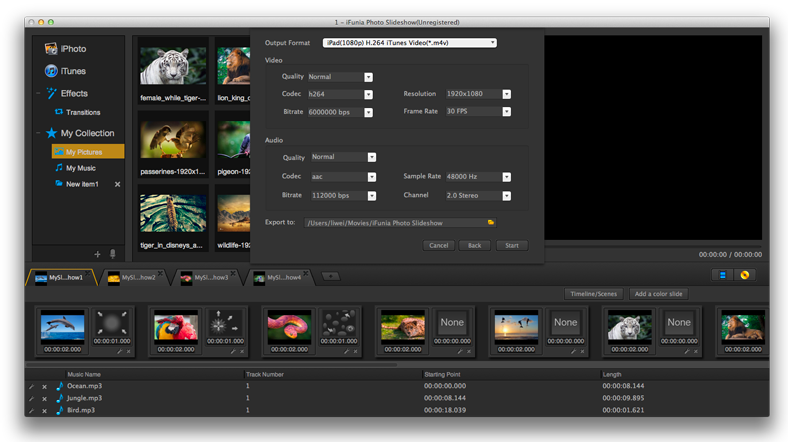Delete New item1 with its X icon
This screenshot has width=788, height=442.
click(x=117, y=184)
